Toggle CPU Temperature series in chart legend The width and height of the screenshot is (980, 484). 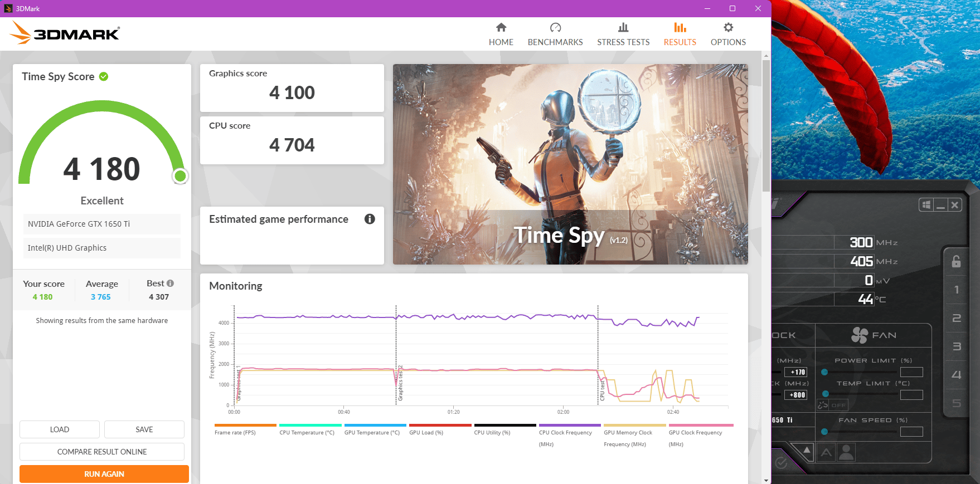point(310,430)
